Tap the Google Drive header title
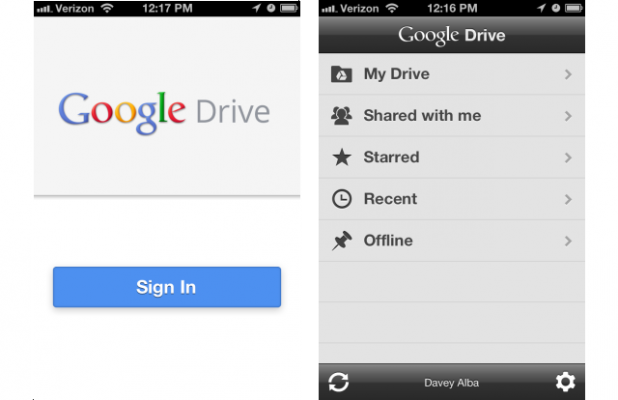Image resolution: width=618 pixels, height=400 pixels. pyautogui.click(x=452, y=35)
